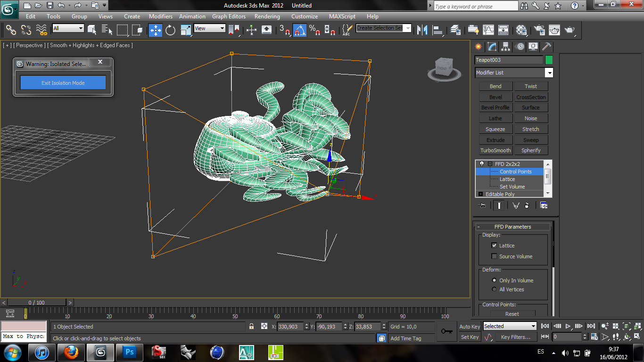
Task: Open the Material Editor from toolbar
Action: point(521,30)
